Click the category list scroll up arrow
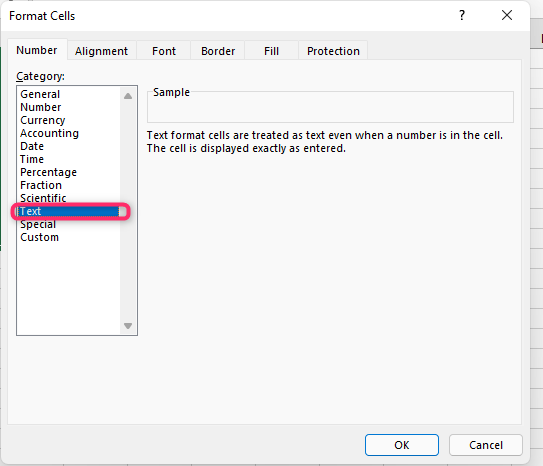This screenshot has height=466, width=543. point(128,96)
